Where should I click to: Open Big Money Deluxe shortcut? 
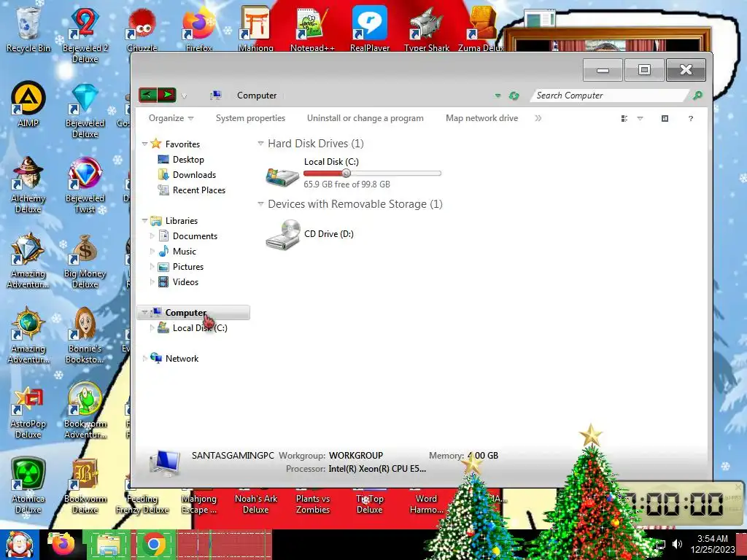pyautogui.click(x=85, y=260)
